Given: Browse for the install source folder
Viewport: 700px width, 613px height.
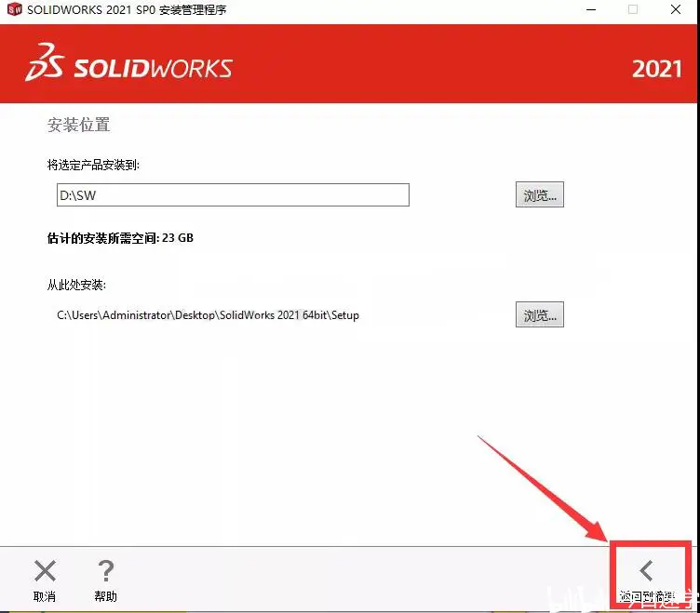Looking at the screenshot, I should pos(539,314).
